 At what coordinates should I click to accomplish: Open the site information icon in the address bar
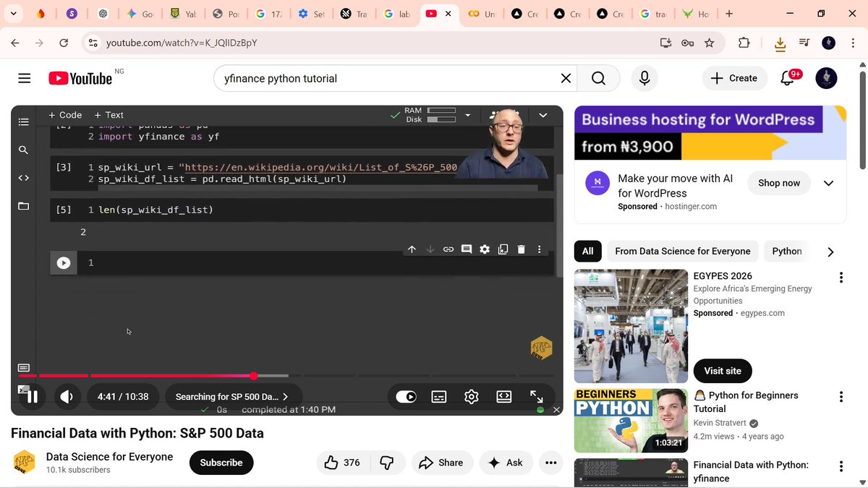click(x=93, y=43)
